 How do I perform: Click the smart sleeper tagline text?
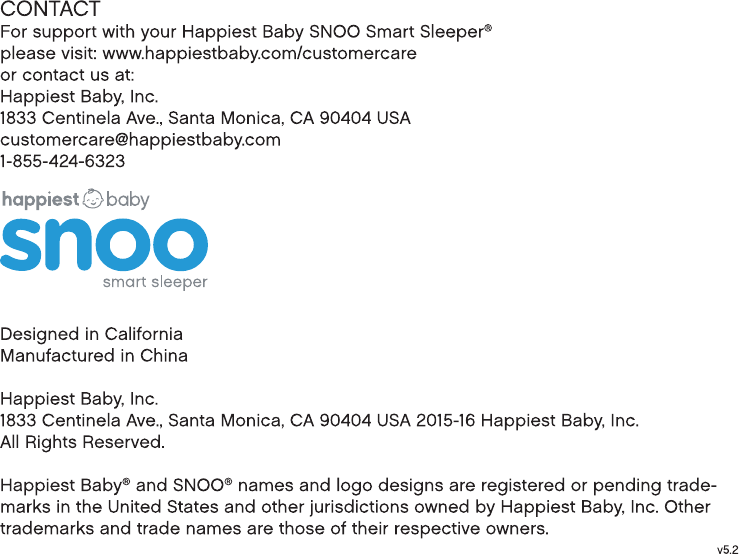pyautogui.click(x=155, y=282)
